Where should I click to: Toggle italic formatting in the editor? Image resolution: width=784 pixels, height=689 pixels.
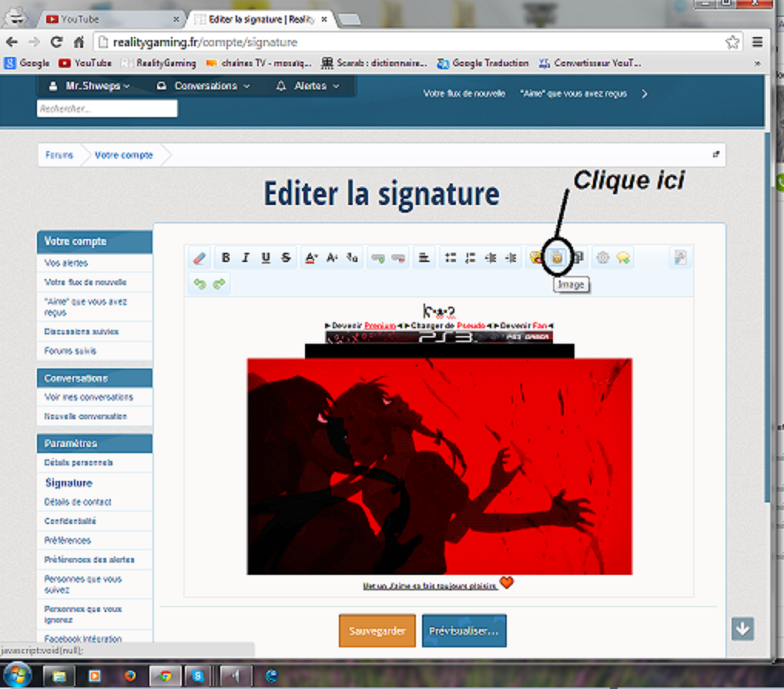click(246, 257)
